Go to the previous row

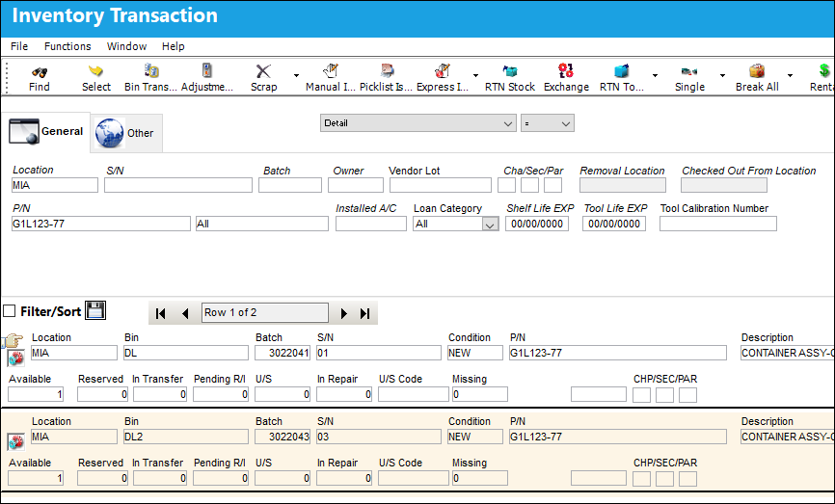[185, 313]
